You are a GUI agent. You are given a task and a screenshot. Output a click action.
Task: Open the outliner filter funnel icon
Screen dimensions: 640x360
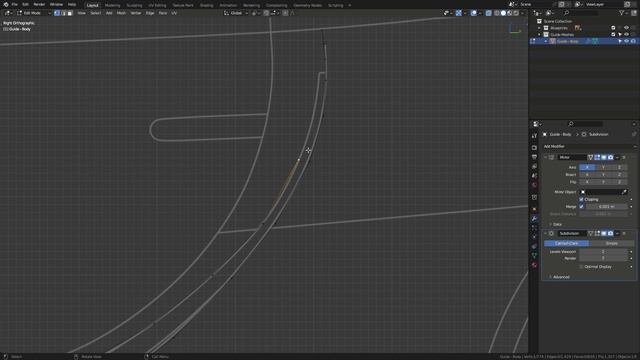622,13
